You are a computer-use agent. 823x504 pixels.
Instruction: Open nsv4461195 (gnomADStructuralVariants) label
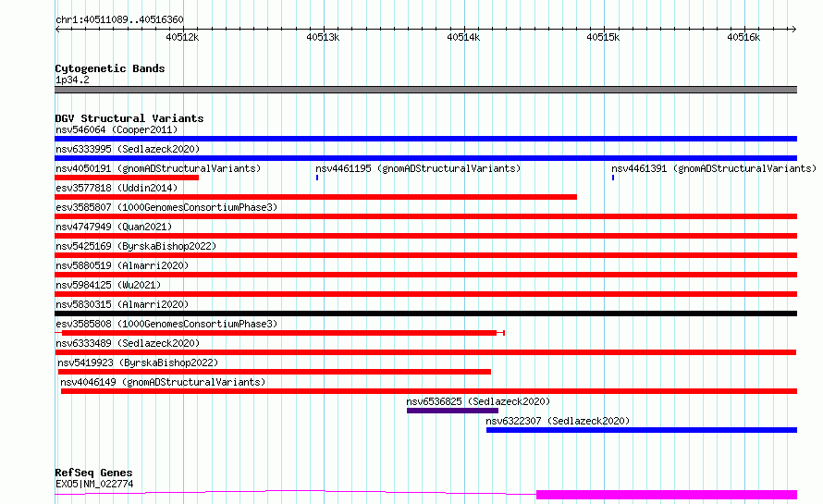pyautogui.click(x=418, y=168)
